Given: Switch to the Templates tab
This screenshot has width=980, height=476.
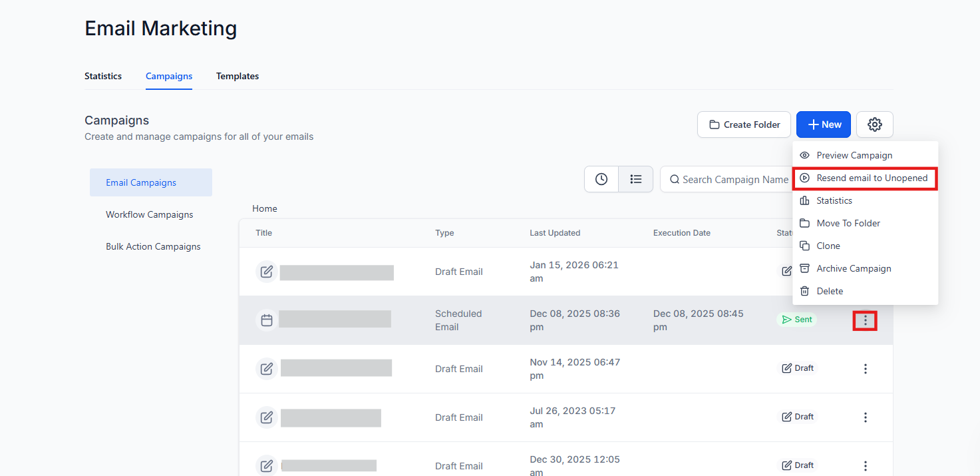Looking at the screenshot, I should (x=238, y=76).
